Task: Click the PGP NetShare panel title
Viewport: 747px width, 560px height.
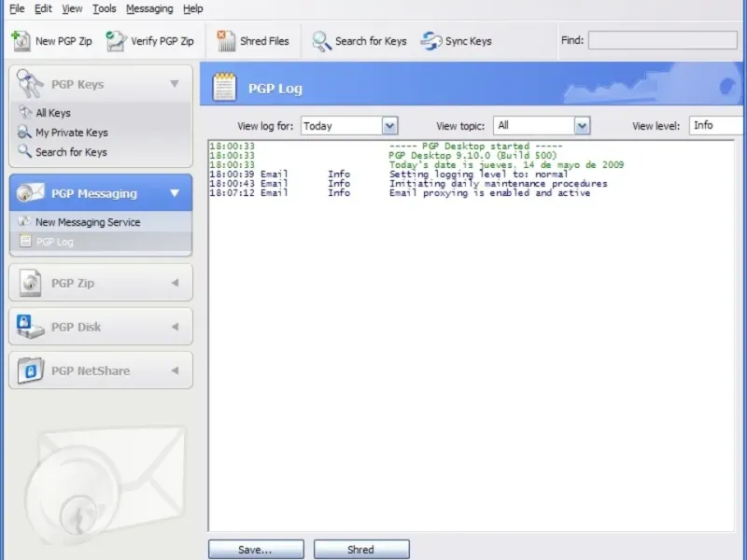Action: pyautogui.click(x=91, y=371)
